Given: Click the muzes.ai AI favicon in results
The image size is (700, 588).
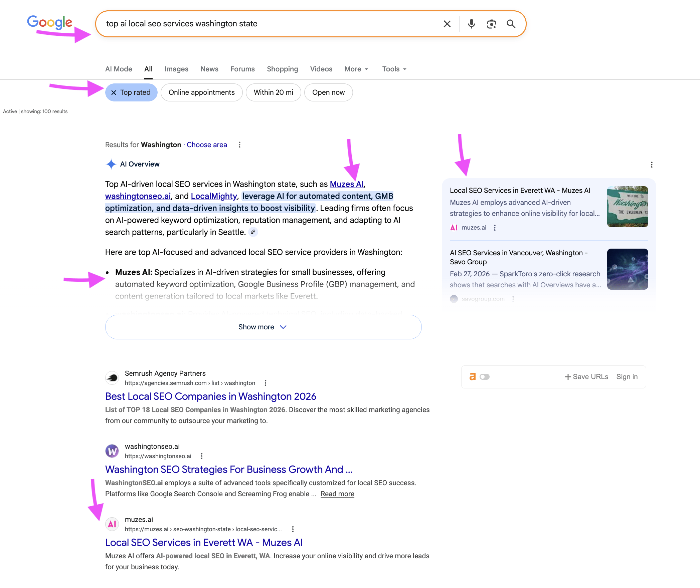Looking at the screenshot, I should (112, 524).
